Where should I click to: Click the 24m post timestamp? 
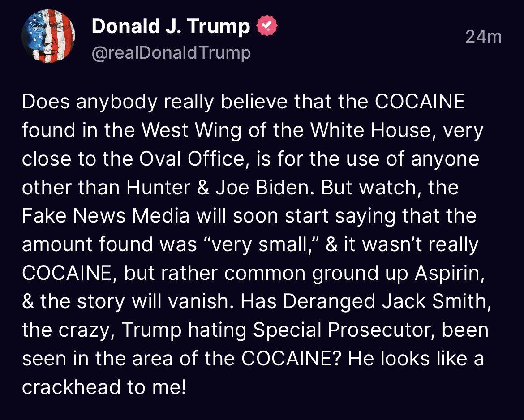coord(483,37)
